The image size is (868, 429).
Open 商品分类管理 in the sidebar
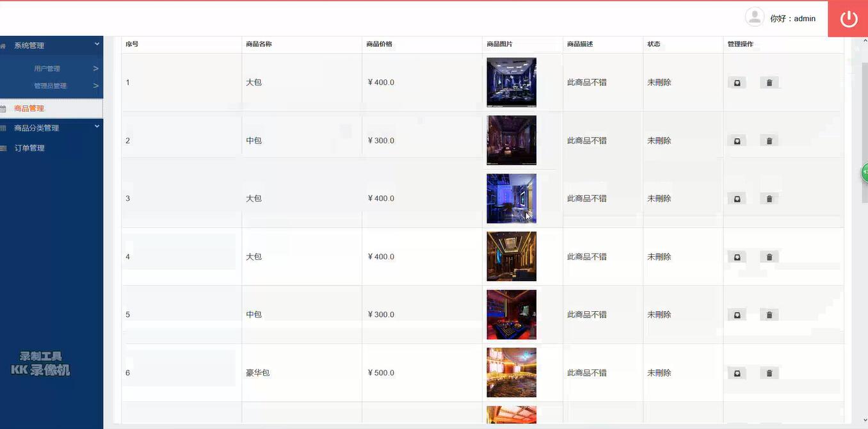point(36,128)
